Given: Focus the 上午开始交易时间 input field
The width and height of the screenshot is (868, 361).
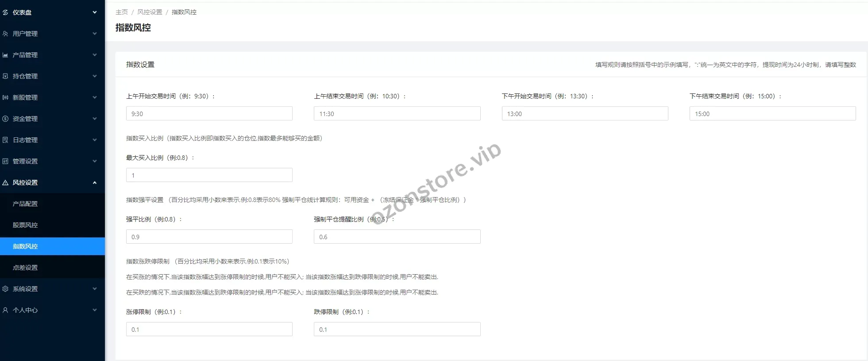Looking at the screenshot, I should [209, 113].
